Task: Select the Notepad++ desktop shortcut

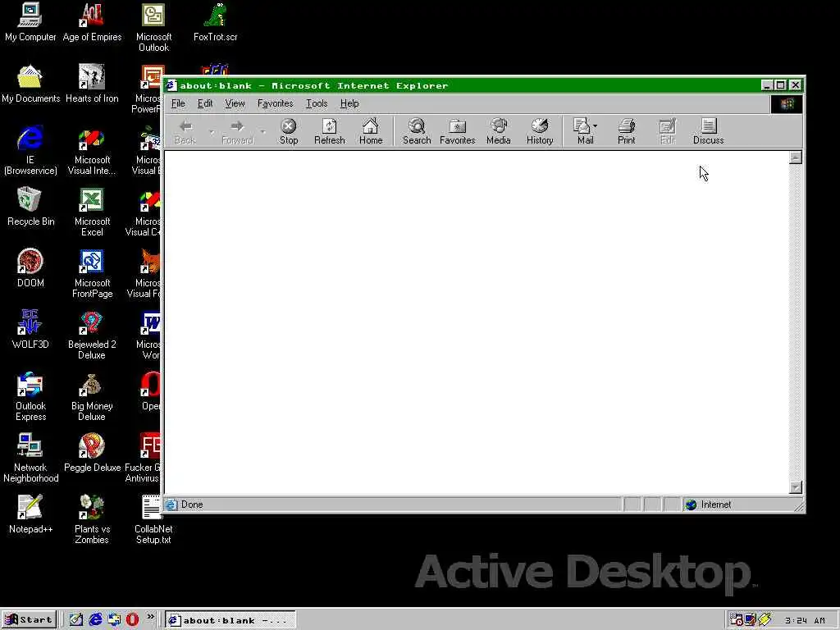Action: [30, 515]
